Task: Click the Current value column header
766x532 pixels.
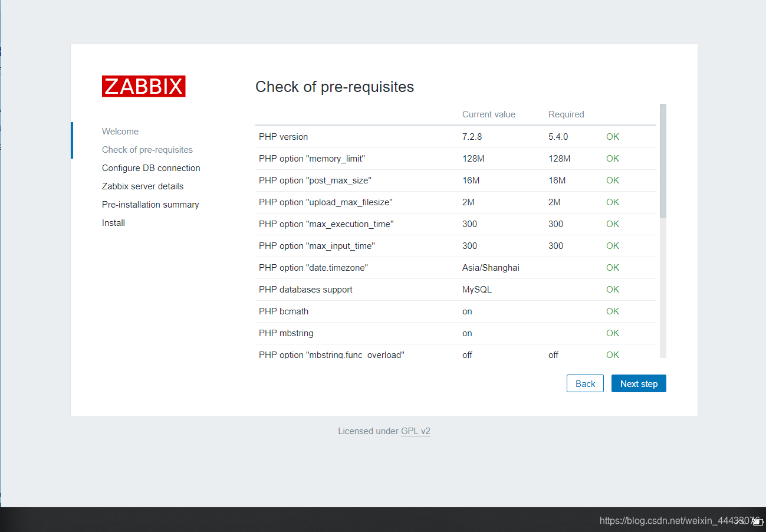Action: (x=489, y=114)
